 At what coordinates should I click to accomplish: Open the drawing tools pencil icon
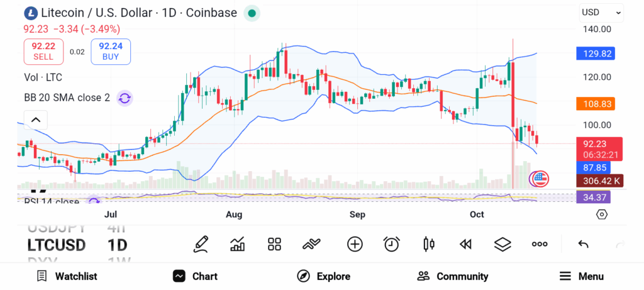pos(201,243)
